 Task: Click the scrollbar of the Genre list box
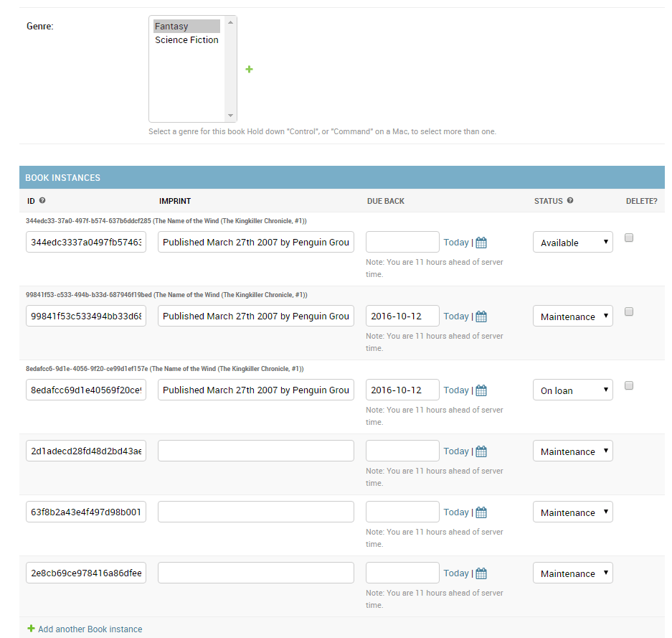coord(231,68)
